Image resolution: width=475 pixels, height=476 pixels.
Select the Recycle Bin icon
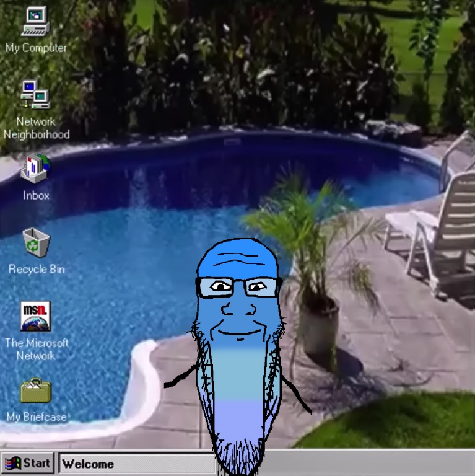36,242
